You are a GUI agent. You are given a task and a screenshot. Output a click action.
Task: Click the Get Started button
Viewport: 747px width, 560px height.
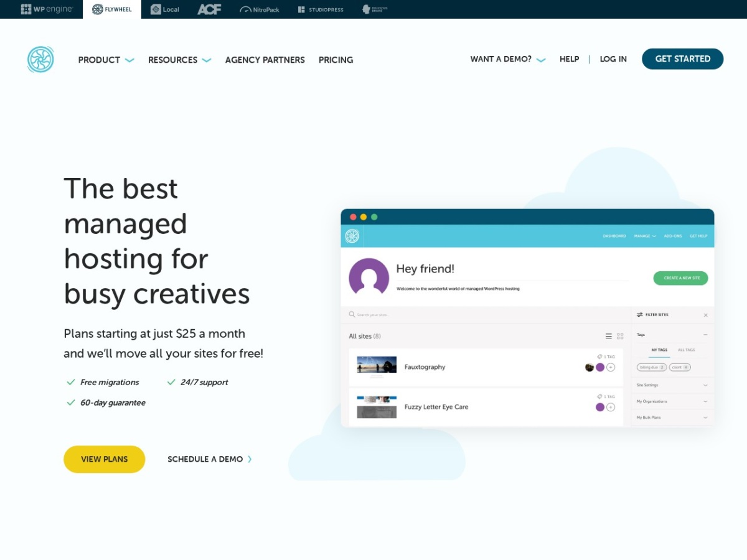683,58
